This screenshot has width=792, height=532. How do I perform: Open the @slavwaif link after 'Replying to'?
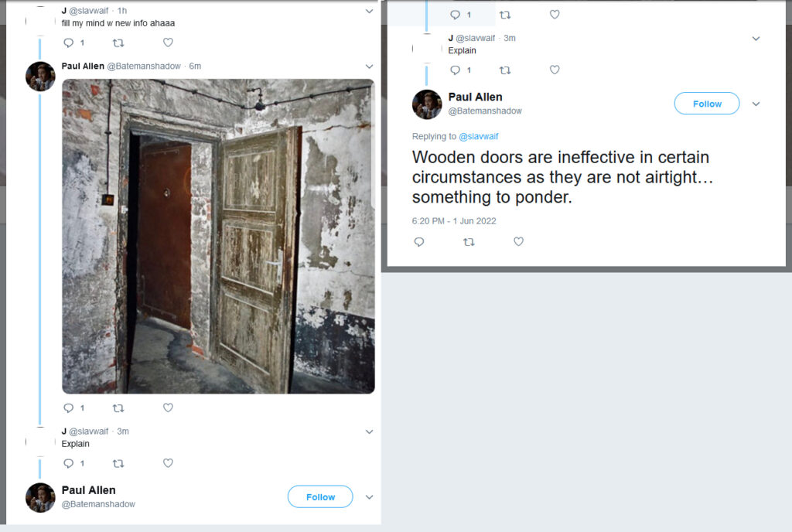pos(478,136)
